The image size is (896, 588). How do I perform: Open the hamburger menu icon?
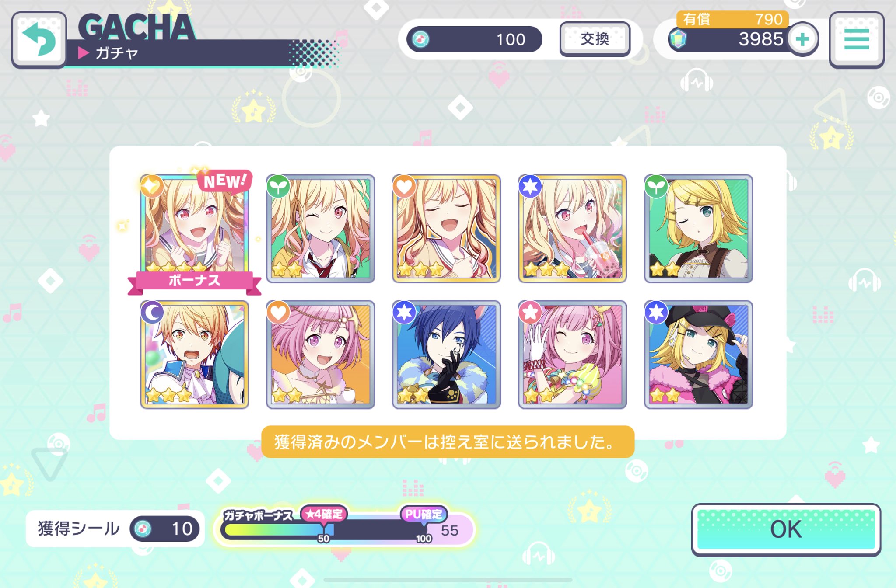coord(856,40)
